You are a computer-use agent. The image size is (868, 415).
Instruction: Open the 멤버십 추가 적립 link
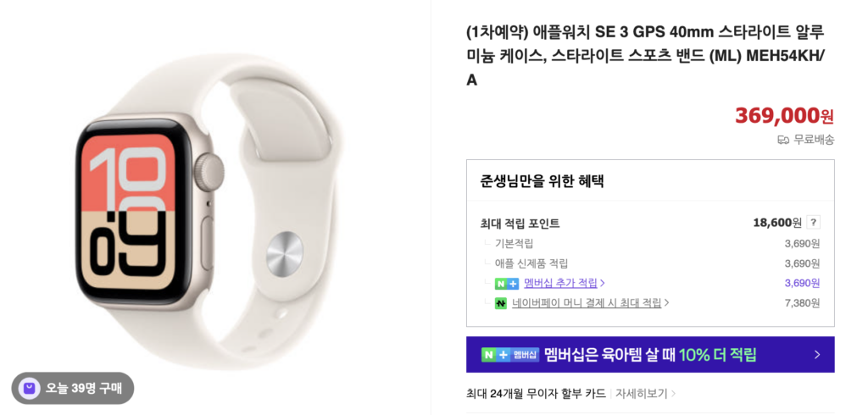560,284
